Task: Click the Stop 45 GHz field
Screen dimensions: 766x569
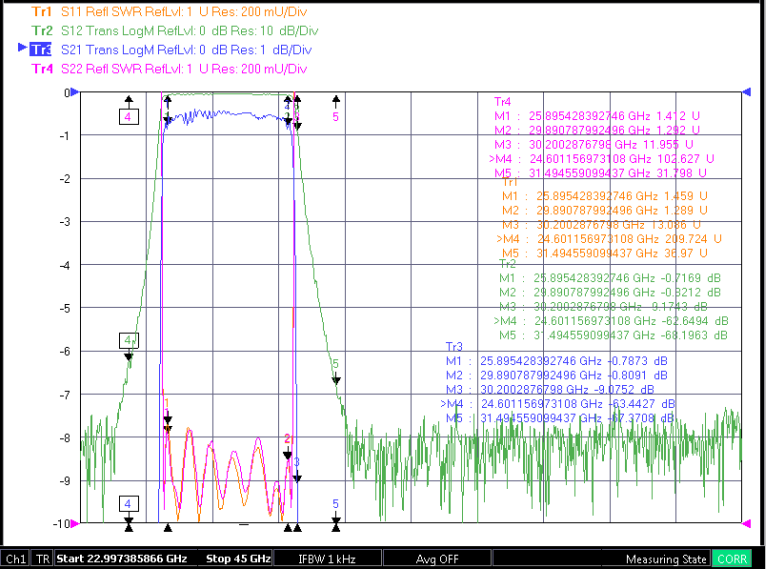Action: coord(237,559)
